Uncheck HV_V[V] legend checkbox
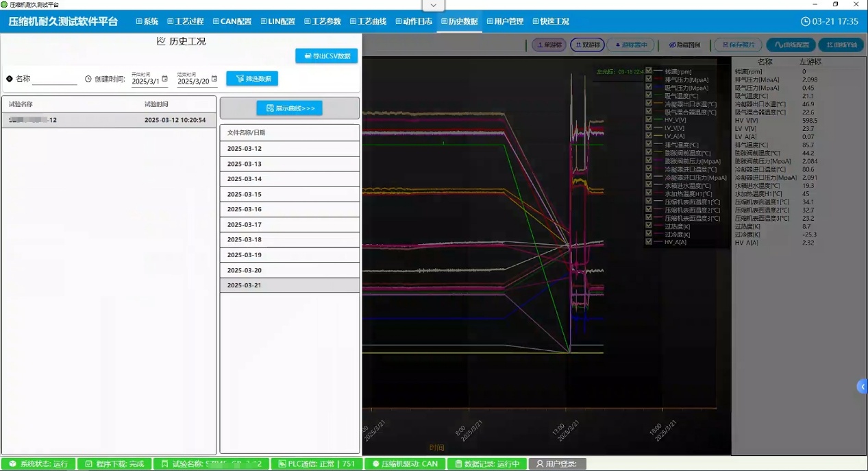 648,119
